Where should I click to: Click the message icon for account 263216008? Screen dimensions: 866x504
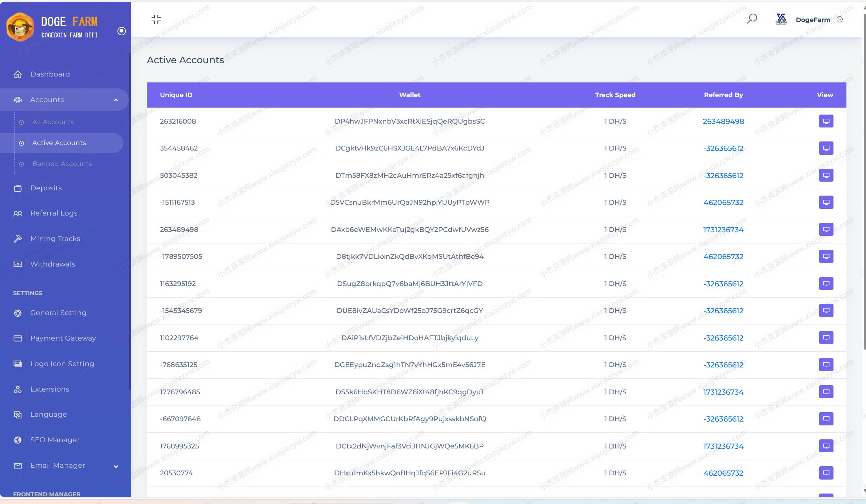(826, 121)
